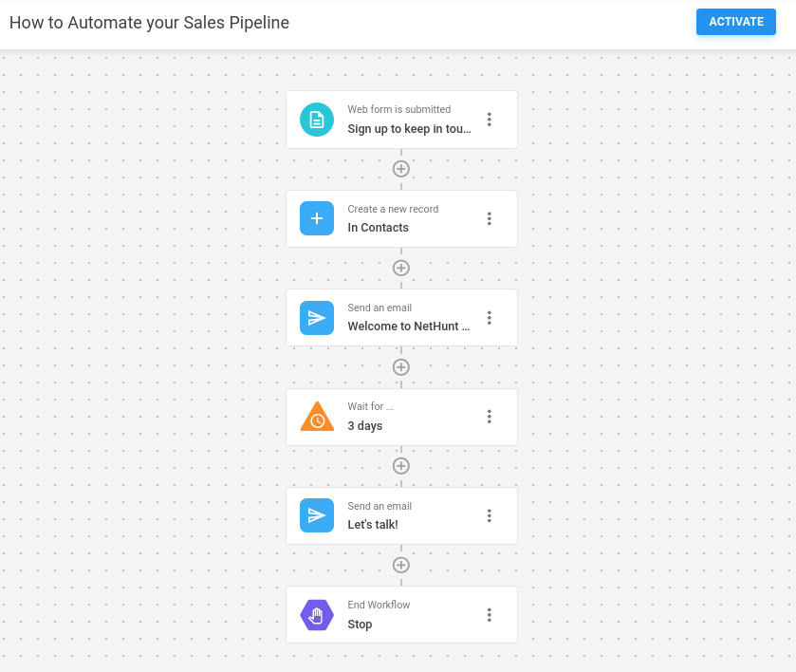
Task: Click the paper plane icon for Welcome email
Action: 317,318
